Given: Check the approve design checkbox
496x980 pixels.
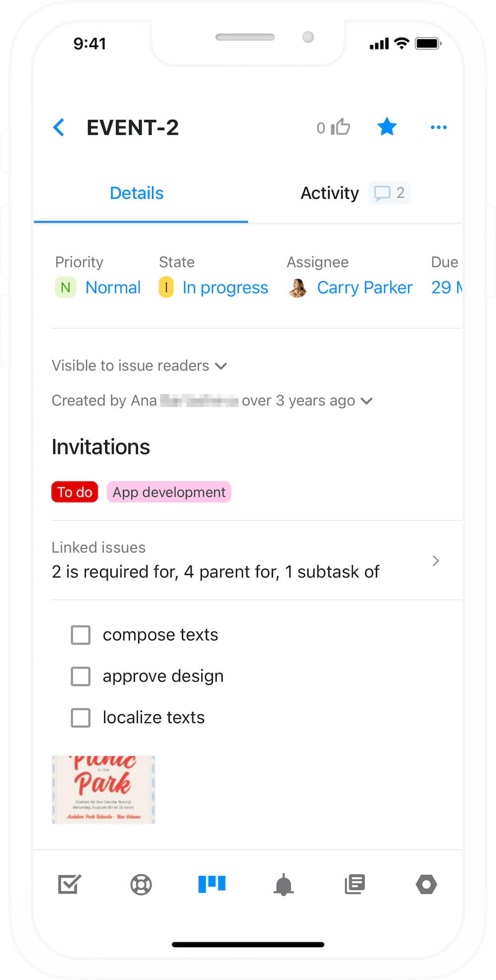Looking at the screenshot, I should click(80, 676).
